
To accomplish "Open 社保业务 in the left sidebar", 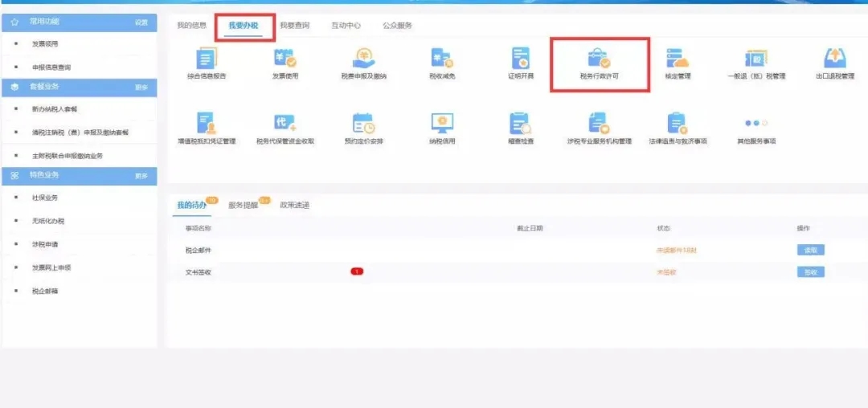I will [45, 198].
